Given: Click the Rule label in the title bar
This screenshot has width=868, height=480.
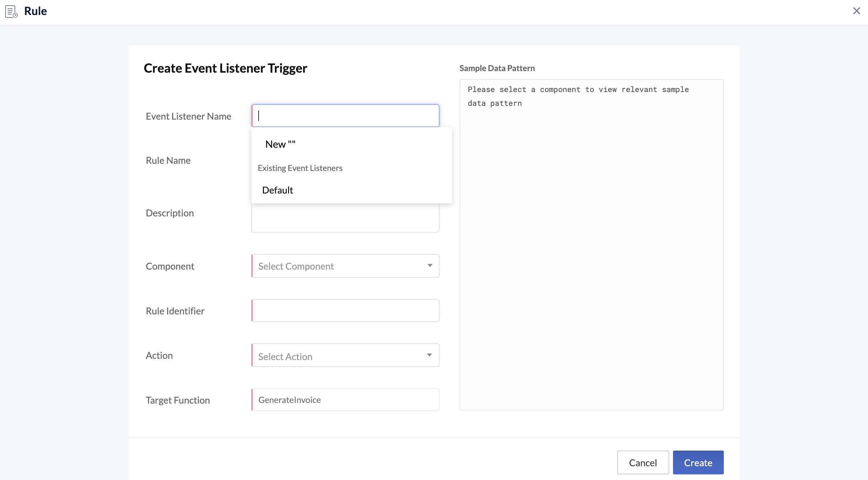Looking at the screenshot, I should [x=35, y=10].
